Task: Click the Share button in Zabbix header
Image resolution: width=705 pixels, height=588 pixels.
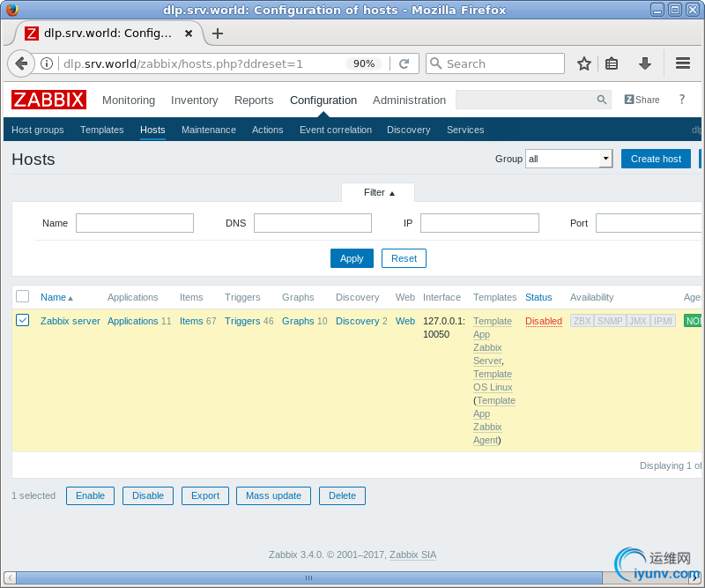Action: (642, 100)
